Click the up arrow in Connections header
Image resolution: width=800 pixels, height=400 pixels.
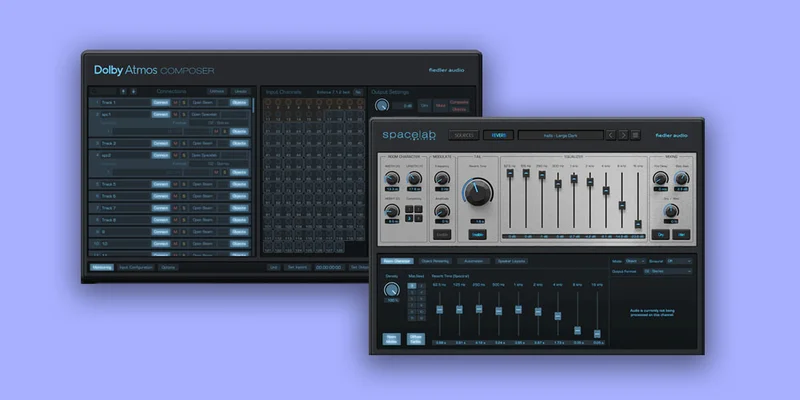tap(123, 92)
